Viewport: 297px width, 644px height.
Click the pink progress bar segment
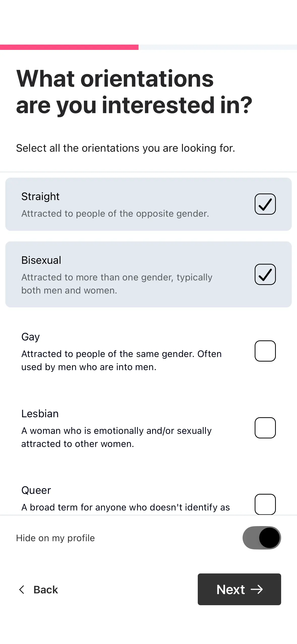click(69, 47)
